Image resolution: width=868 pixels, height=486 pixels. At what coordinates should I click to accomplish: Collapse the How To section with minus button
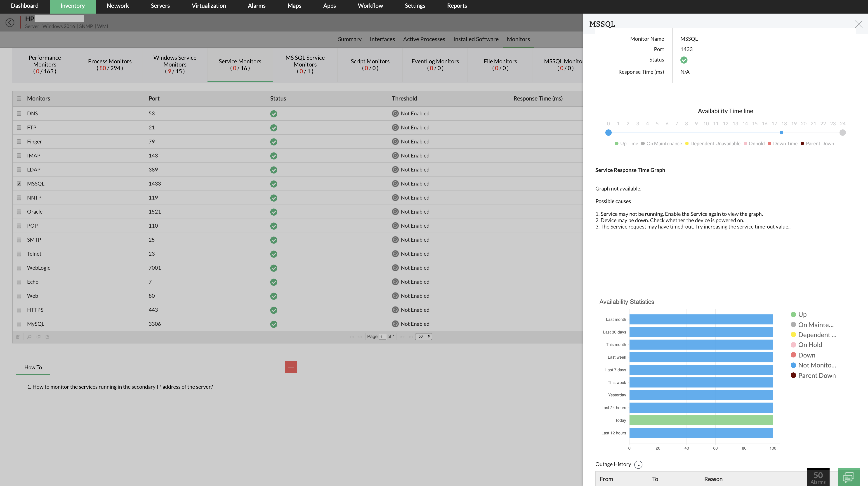291,367
